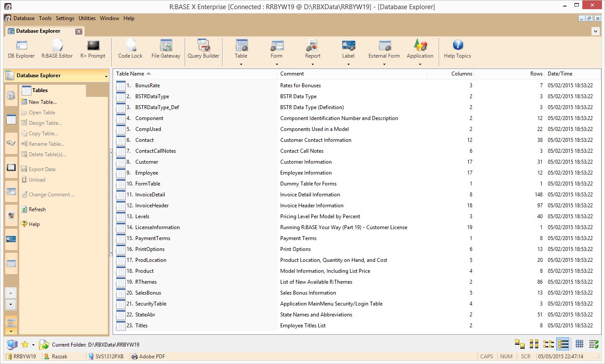The height and width of the screenshot is (364, 605).
Task: Select the databases icon in the sidebar
Action: point(11,96)
